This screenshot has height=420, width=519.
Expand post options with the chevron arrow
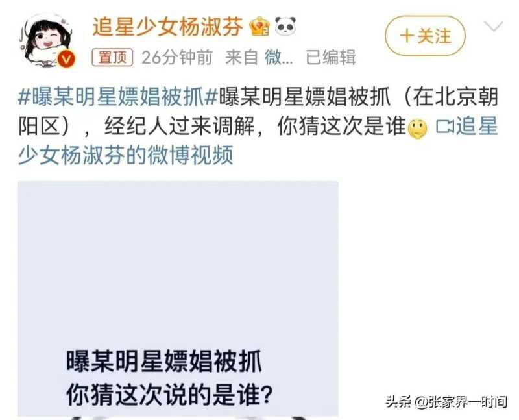(493, 26)
